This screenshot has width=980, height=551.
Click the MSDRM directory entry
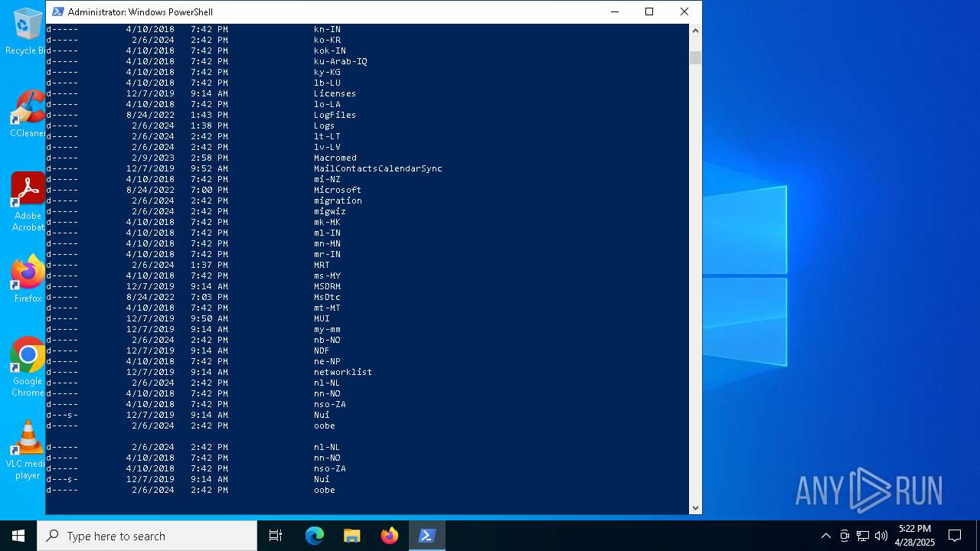[327, 286]
